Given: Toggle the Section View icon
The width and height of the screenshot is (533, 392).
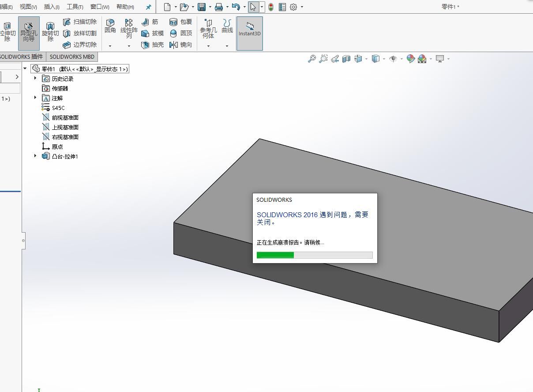Looking at the screenshot, I should [x=346, y=59].
